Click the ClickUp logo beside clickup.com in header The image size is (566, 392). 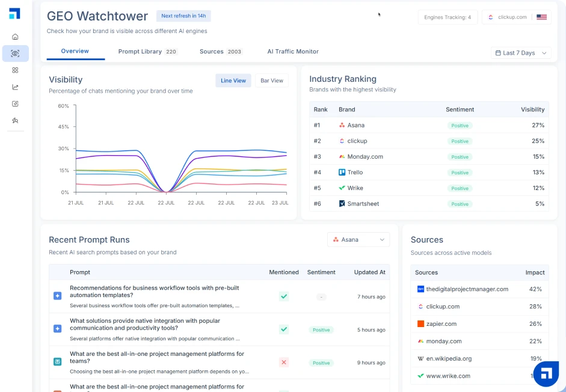pos(491,17)
